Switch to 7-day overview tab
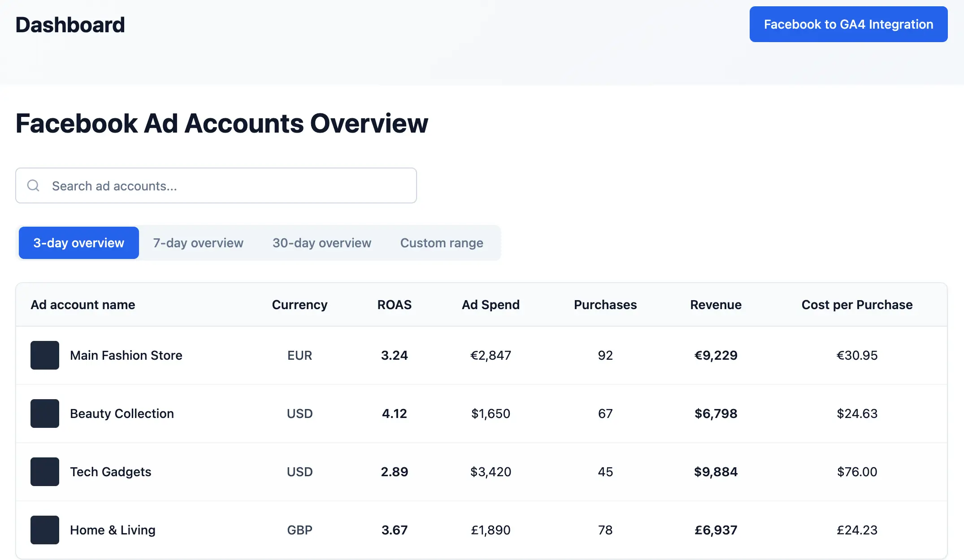Viewport: 964px width, 560px height. [198, 243]
